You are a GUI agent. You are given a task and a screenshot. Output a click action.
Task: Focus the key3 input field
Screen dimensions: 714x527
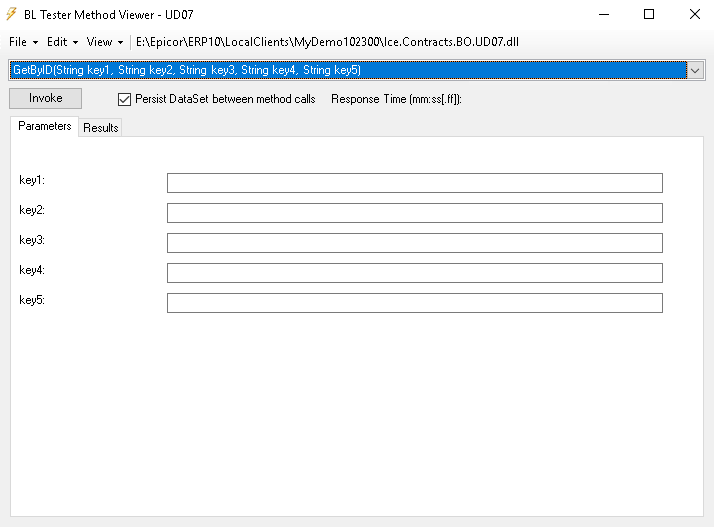point(415,243)
